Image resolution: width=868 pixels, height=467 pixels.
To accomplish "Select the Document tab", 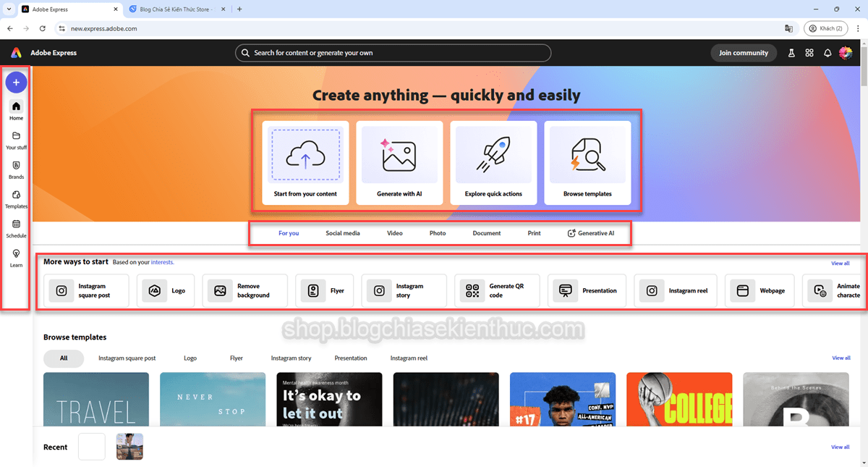I will pos(487,233).
